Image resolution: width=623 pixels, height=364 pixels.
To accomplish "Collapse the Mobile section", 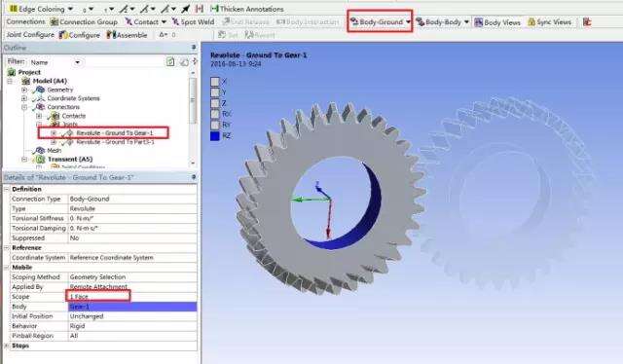I will click(x=7, y=268).
